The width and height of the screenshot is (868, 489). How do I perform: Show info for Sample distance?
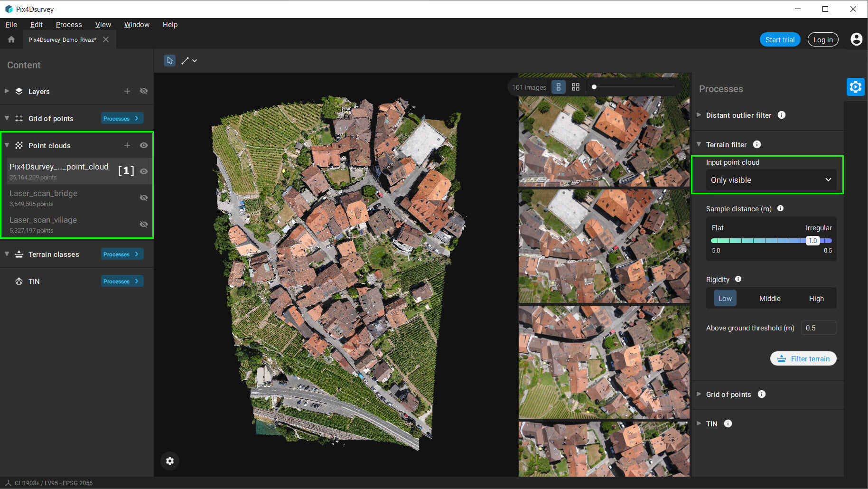pyautogui.click(x=780, y=208)
